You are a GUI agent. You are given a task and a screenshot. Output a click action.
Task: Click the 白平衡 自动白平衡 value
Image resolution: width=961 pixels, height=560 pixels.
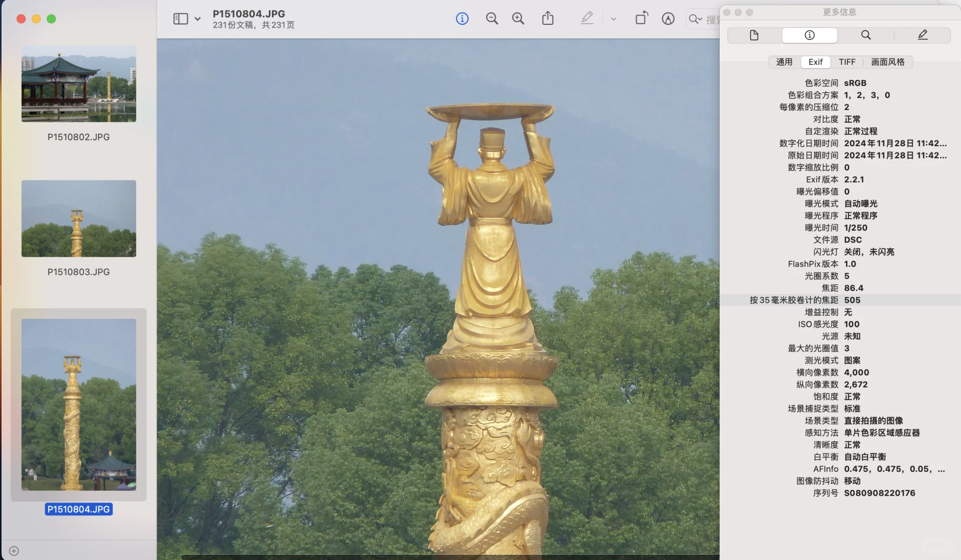pyautogui.click(x=865, y=457)
